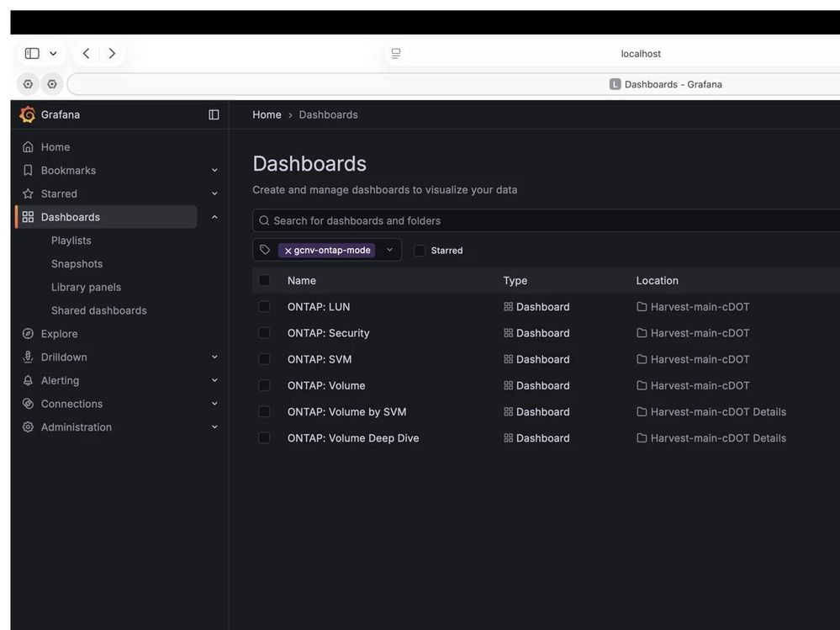This screenshot has width=840, height=630.
Task: Open the ONTAP: LUN dashboard
Action: 319,306
